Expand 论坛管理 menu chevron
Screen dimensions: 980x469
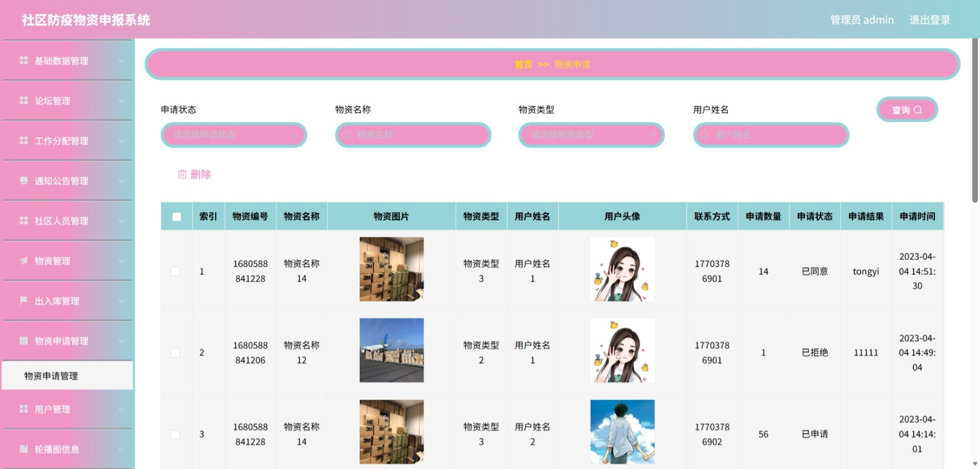[x=121, y=101]
